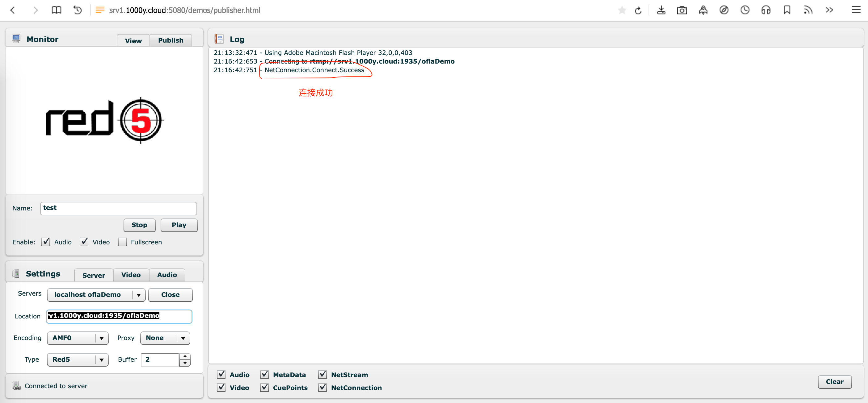Open the clock toolbar icon
The width and height of the screenshot is (868, 403).
point(745,10)
